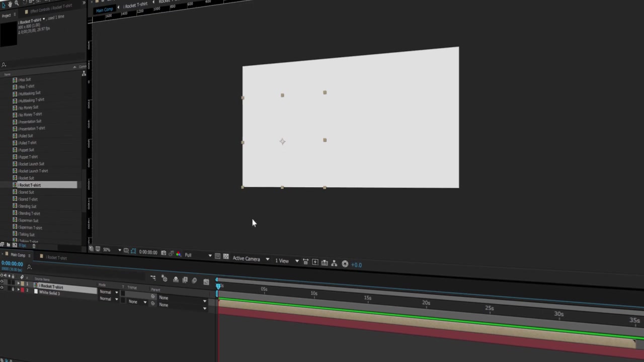The height and width of the screenshot is (362, 644).
Task: Select the Zoom magnifier tool
Action: [x=17, y=4]
